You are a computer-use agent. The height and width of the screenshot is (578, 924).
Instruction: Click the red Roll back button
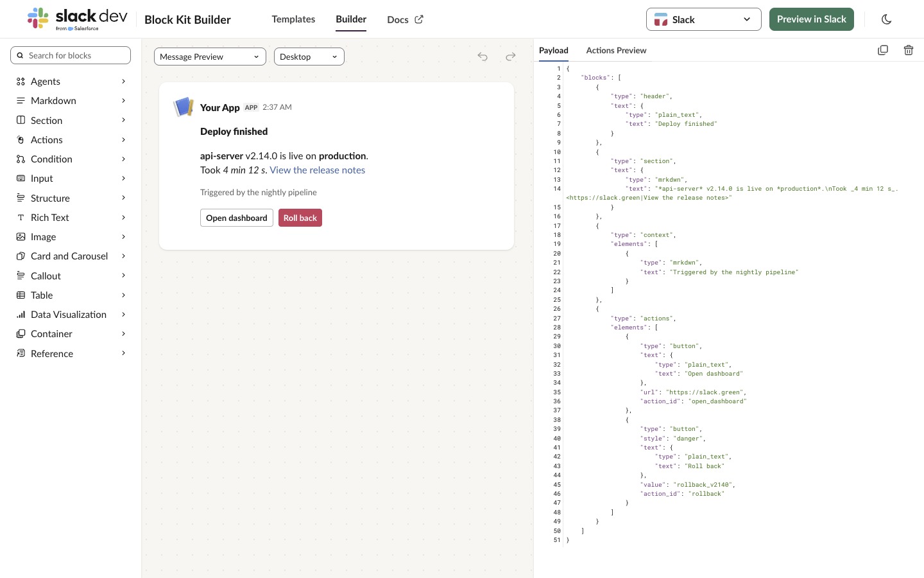tap(300, 218)
